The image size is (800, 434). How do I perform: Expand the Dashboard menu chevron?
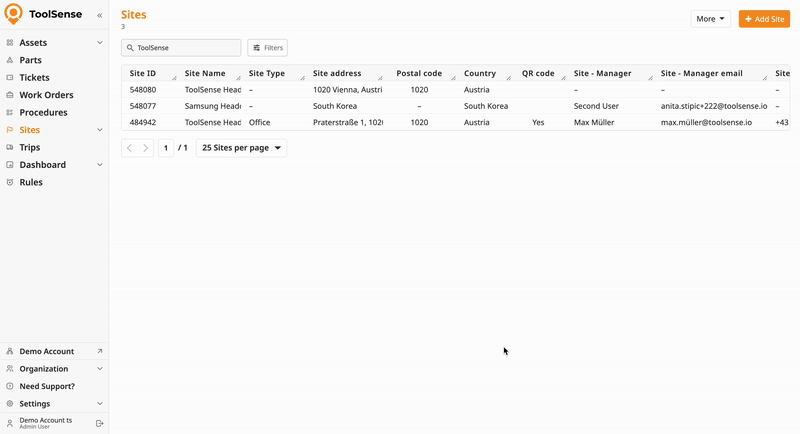pos(99,165)
